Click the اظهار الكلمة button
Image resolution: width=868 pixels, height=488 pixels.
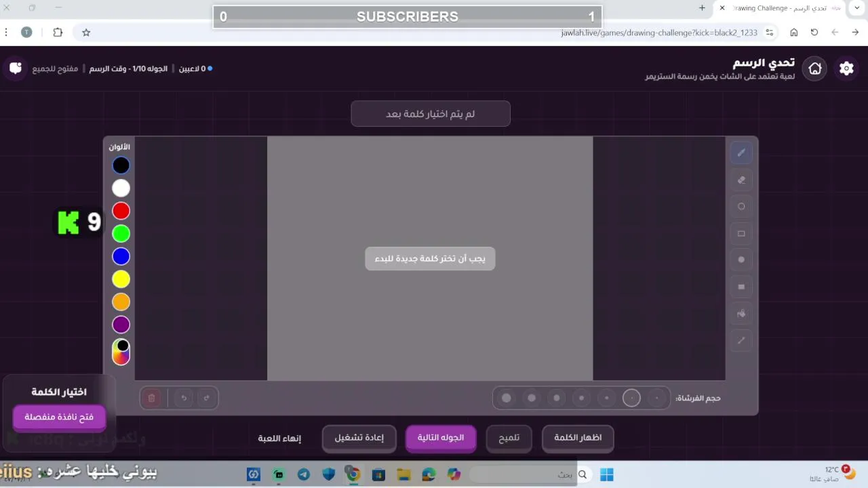pos(578,438)
